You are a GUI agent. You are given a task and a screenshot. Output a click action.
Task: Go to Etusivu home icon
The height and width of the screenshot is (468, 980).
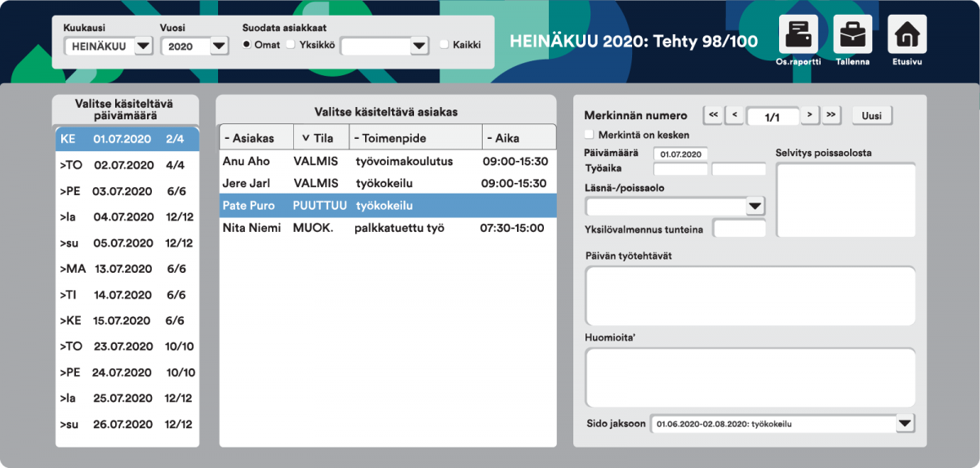click(x=906, y=35)
